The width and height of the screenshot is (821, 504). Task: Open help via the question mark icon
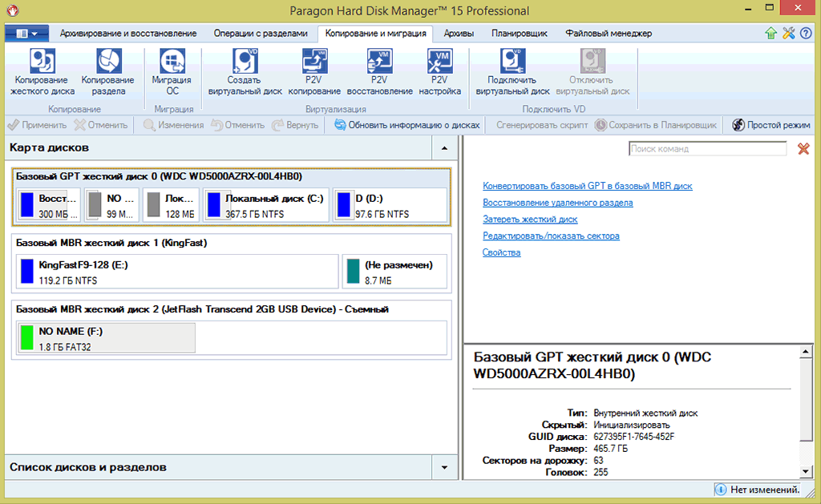pos(806,34)
